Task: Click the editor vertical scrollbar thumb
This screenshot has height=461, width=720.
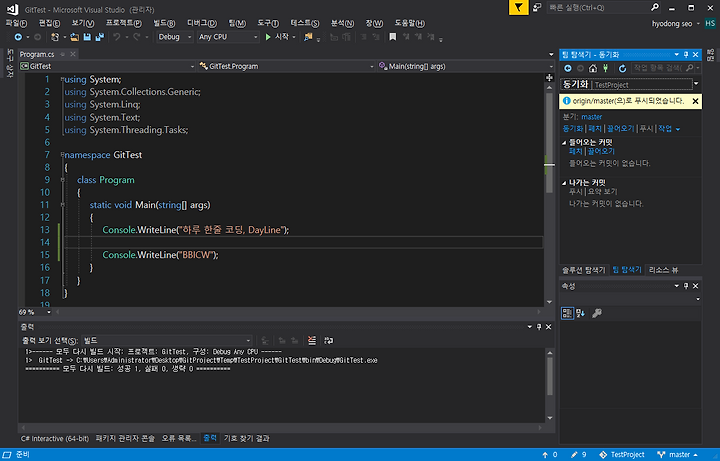Action: (x=549, y=142)
